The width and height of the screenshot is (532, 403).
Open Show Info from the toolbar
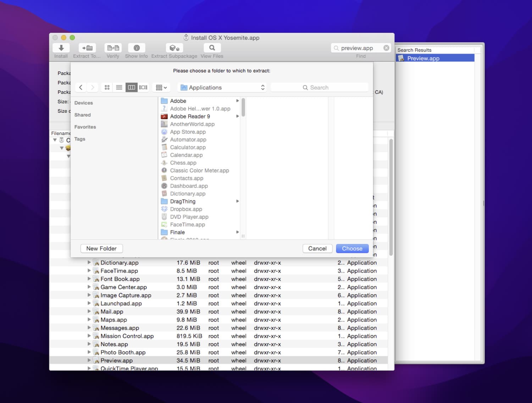click(x=137, y=48)
